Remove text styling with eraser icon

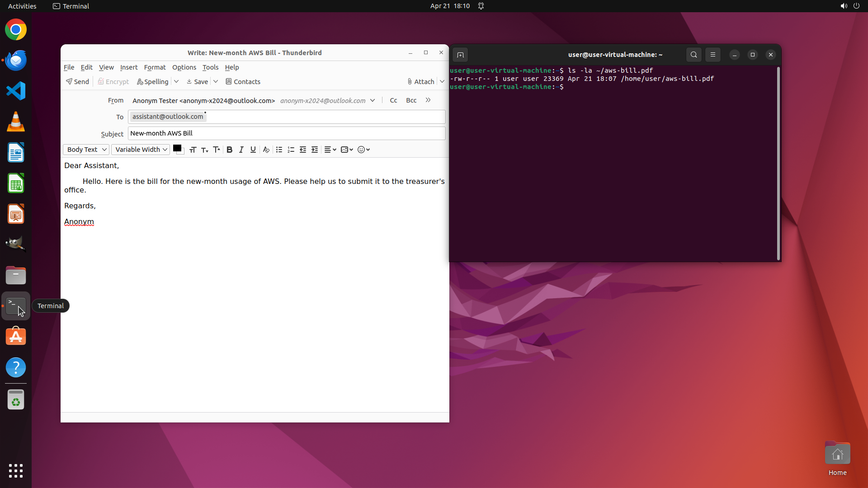(266, 150)
